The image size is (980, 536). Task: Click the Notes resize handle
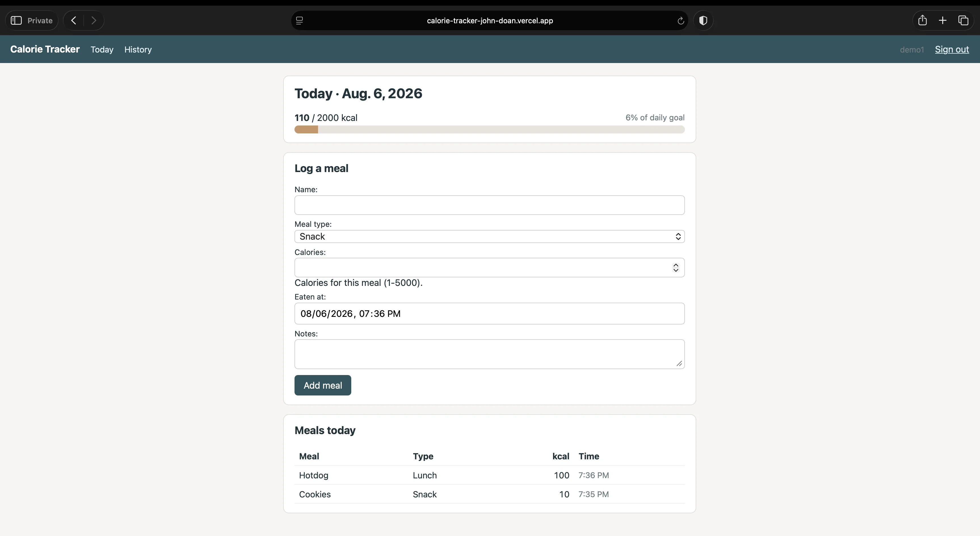(680, 364)
